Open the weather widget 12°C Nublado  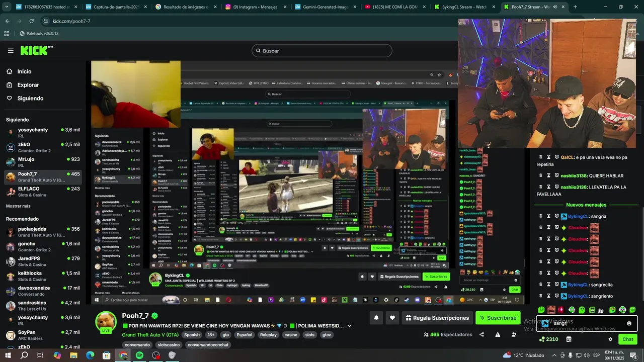523,355
